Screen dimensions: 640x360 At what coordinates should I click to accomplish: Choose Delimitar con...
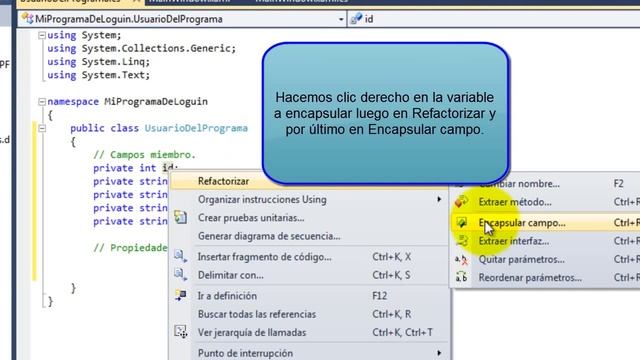pos(309,275)
